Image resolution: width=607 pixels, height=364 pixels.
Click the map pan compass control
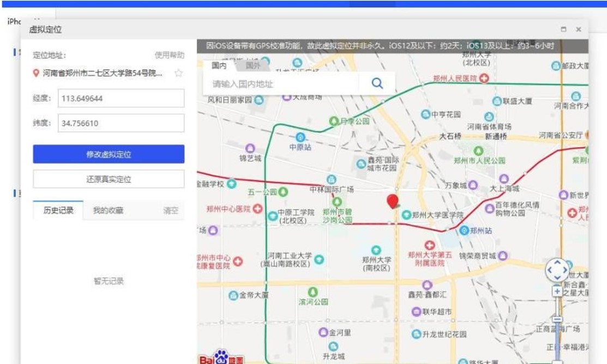pyautogui.click(x=557, y=270)
